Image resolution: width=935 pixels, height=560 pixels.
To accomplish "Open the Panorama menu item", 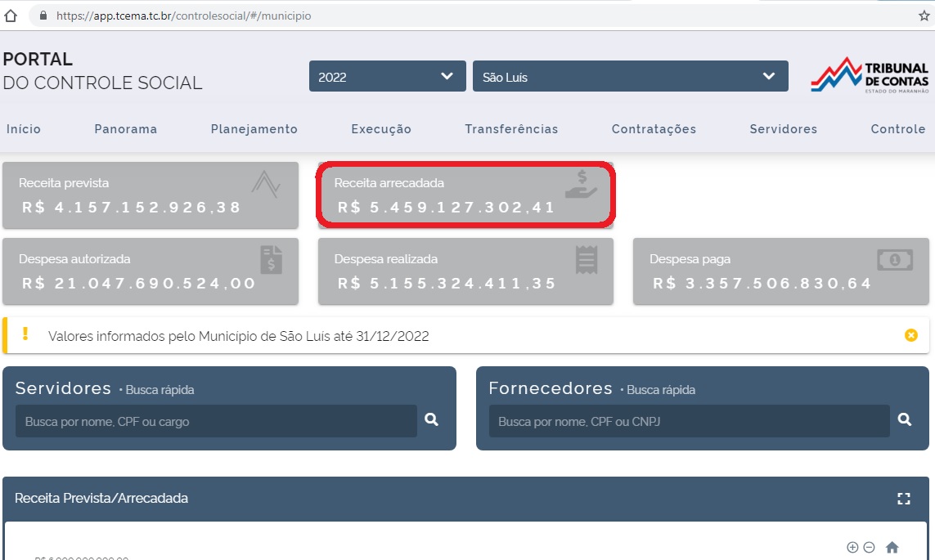I will (x=125, y=129).
